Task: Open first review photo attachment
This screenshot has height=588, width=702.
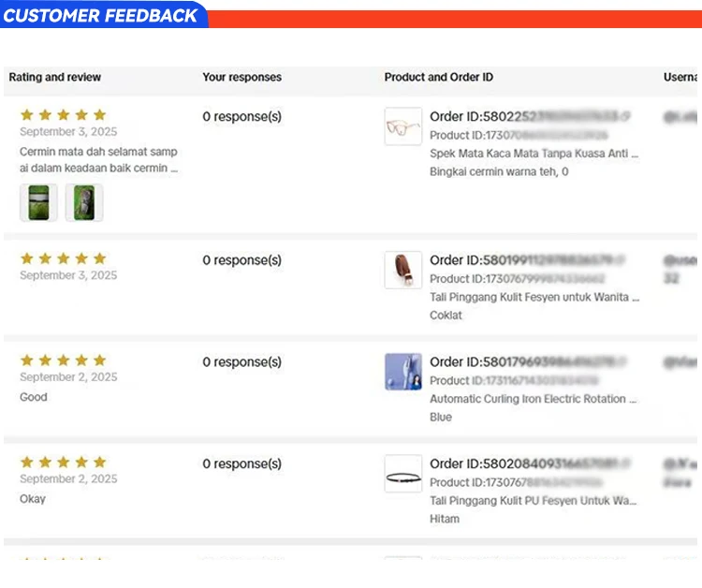Action: pos(38,202)
